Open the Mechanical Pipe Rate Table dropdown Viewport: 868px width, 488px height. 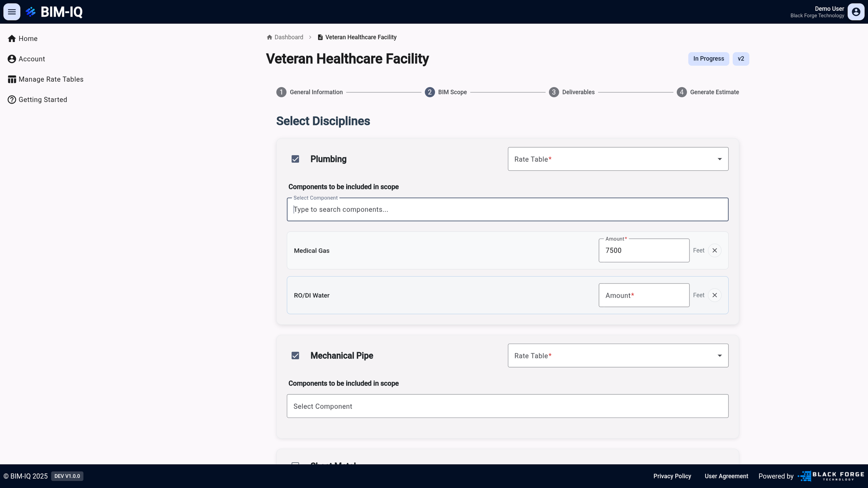point(617,355)
